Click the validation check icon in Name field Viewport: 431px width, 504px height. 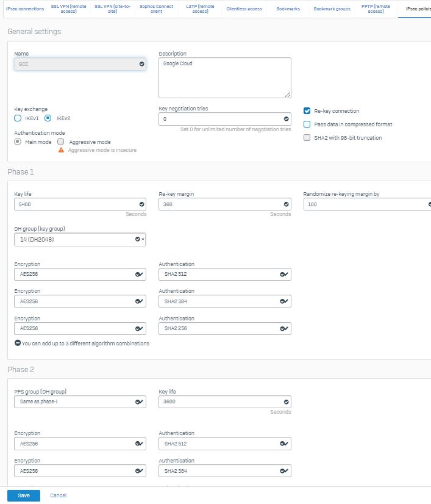pyautogui.click(x=141, y=64)
